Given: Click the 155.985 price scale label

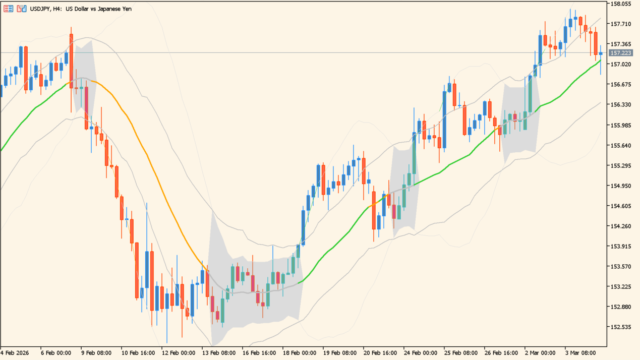Looking at the screenshot, I should click(621, 125).
